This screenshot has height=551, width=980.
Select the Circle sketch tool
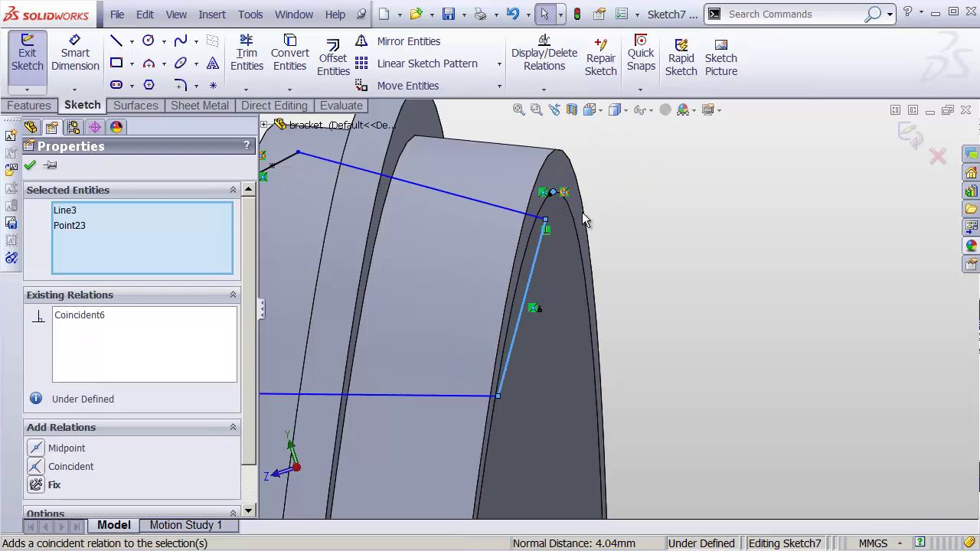point(149,41)
